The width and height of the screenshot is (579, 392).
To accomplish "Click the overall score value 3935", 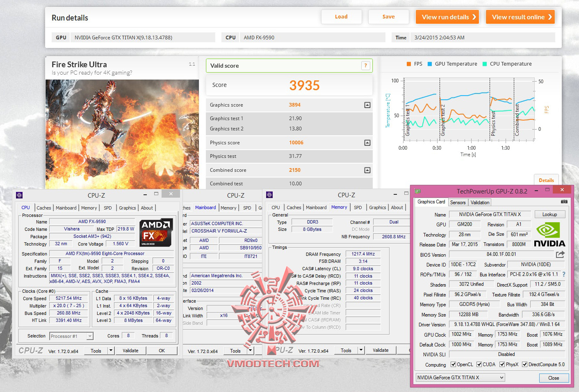I will pos(304,85).
